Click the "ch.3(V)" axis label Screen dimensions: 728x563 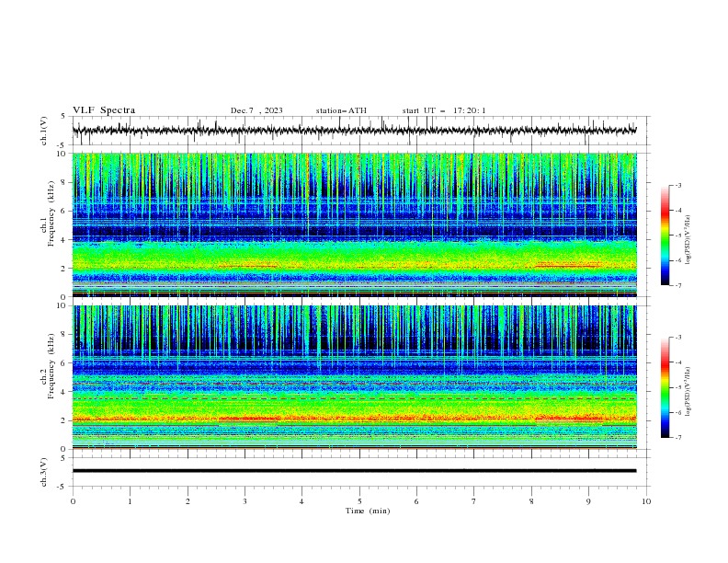pyautogui.click(x=44, y=472)
